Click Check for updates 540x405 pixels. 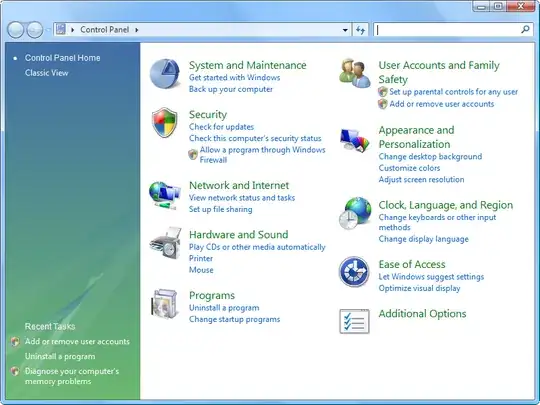coord(221,127)
